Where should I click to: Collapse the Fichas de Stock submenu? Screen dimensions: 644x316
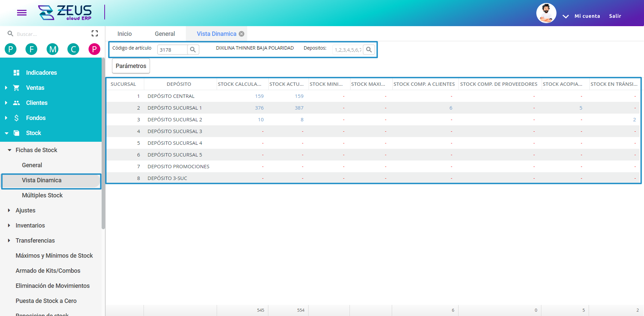click(x=9, y=150)
